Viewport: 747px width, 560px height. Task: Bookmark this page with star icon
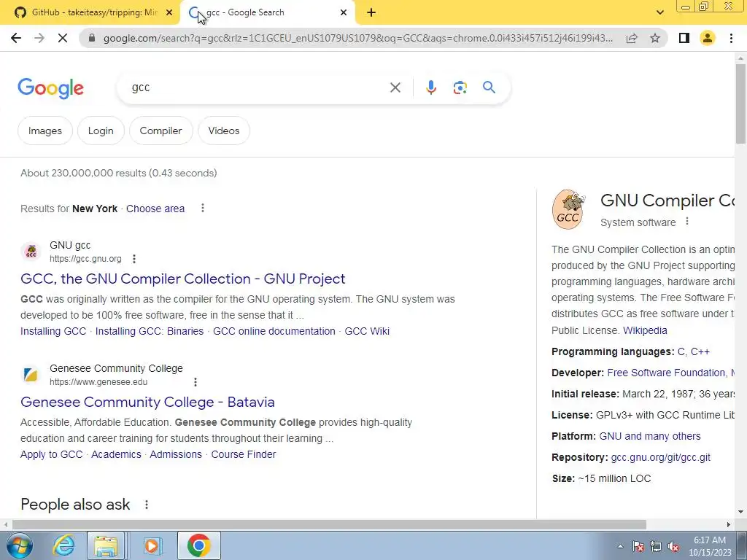pyautogui.click(x=656, y=38)
